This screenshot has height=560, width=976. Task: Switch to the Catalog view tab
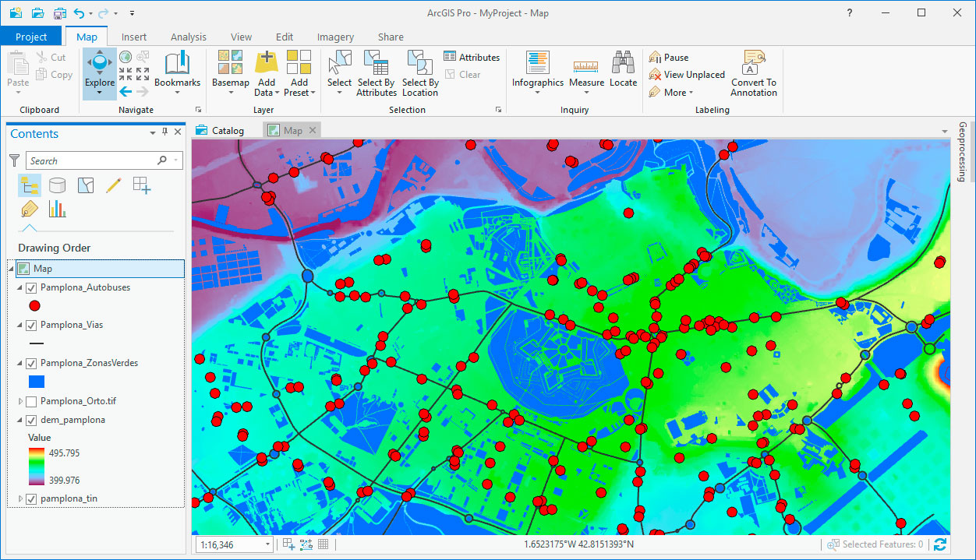[x=220, y=130]
